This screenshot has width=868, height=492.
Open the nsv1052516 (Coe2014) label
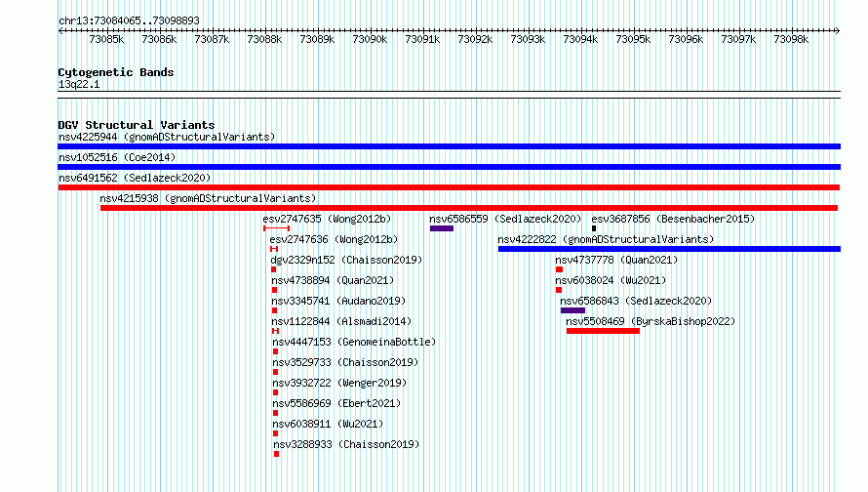117,157
